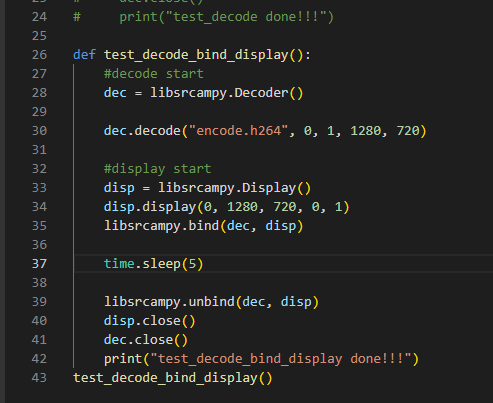Click disp.display on line 34
This screenshot has height=403, width=493.
150,207
